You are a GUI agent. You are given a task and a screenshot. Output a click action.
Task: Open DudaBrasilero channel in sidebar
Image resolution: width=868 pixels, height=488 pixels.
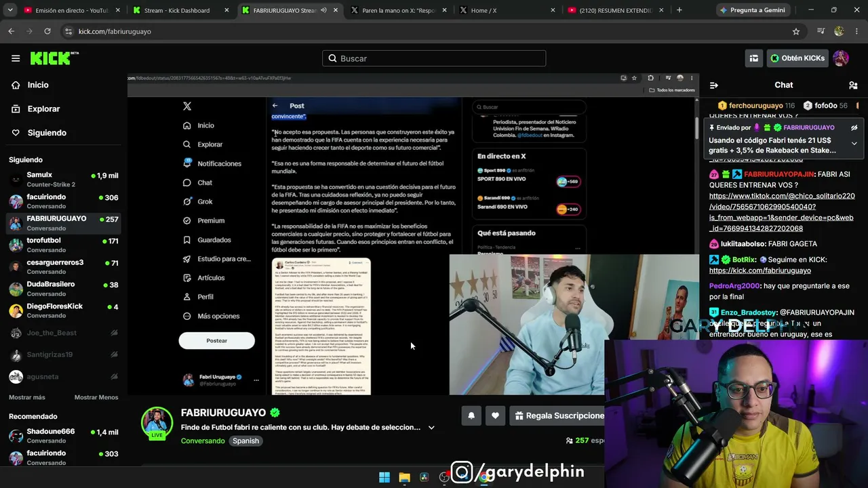tap(64, 289)
